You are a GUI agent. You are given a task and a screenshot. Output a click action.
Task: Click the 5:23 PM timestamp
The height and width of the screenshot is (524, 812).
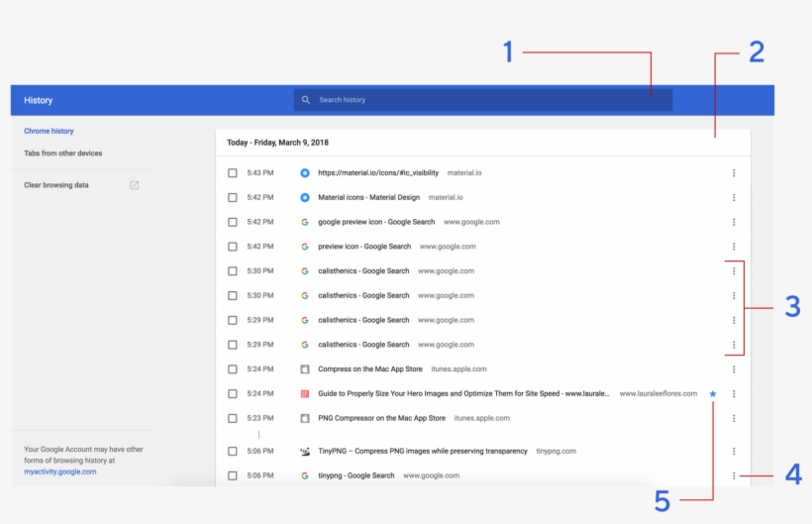coord(260,418)
